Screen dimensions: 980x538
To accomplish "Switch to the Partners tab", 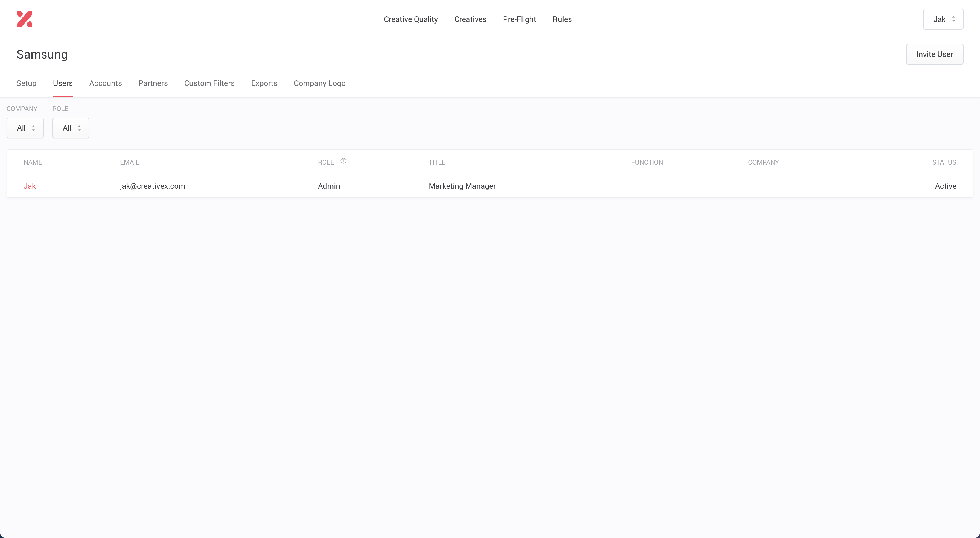I will pyautogui.click(x=153, y=83).
